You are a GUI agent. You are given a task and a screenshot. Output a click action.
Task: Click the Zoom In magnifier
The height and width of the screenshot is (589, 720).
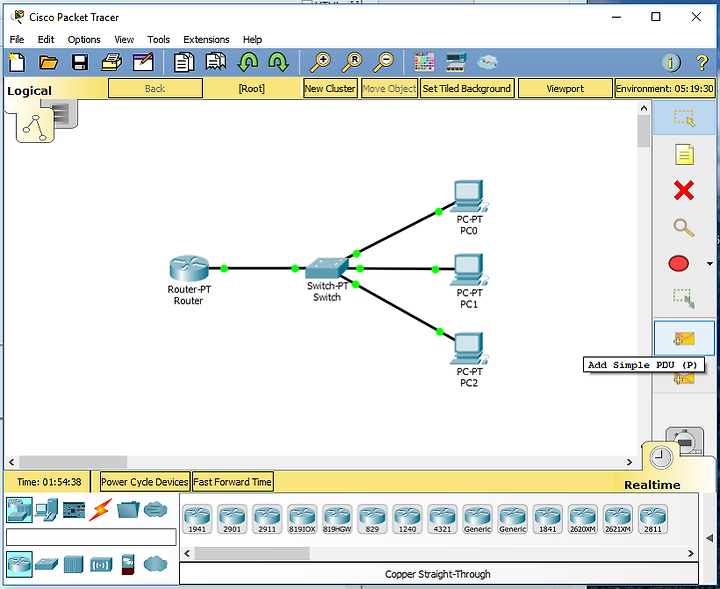click(x=320, y=62)
